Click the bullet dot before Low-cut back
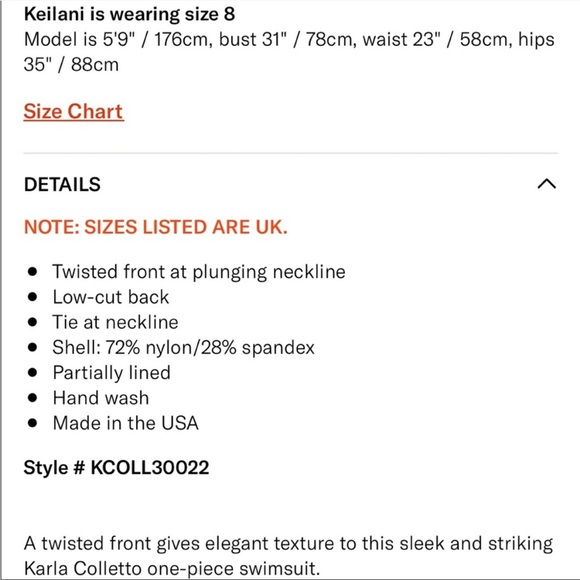The height and width of the screenshot is (580, 580). [x=33, y=297]
